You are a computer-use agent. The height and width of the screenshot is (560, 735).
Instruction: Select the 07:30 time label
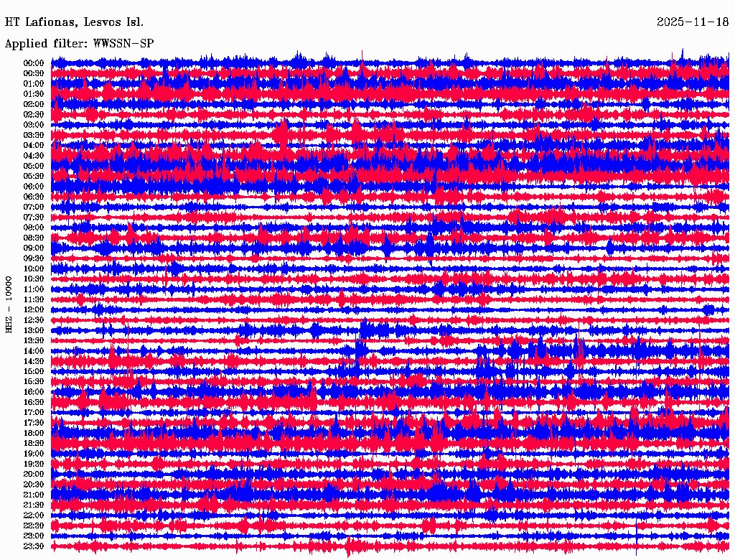click(x=33, y=217)
